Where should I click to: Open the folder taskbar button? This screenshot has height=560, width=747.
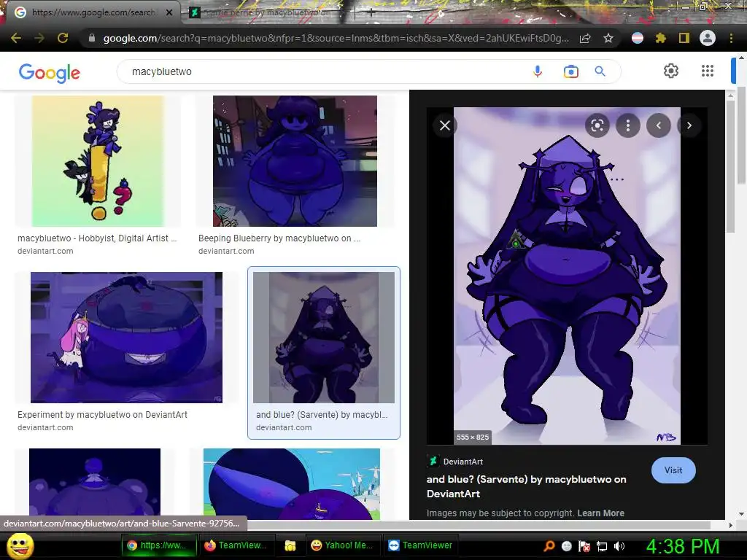(x=290, y=545)
